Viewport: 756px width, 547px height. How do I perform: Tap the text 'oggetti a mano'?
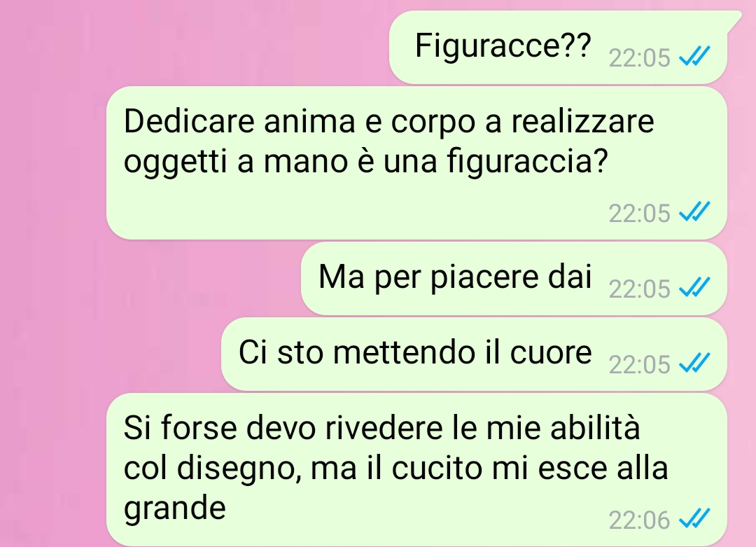236,162
